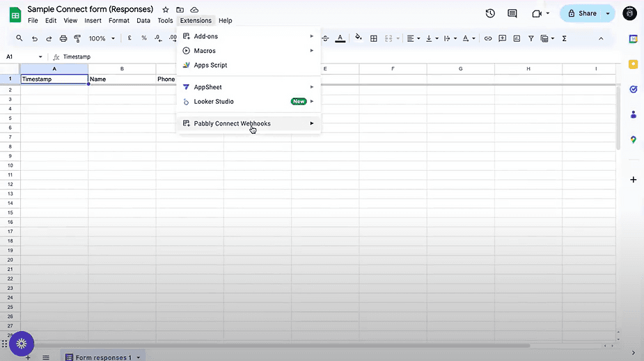
Task: Open the Share options arrow
Action: coord(608,13)
